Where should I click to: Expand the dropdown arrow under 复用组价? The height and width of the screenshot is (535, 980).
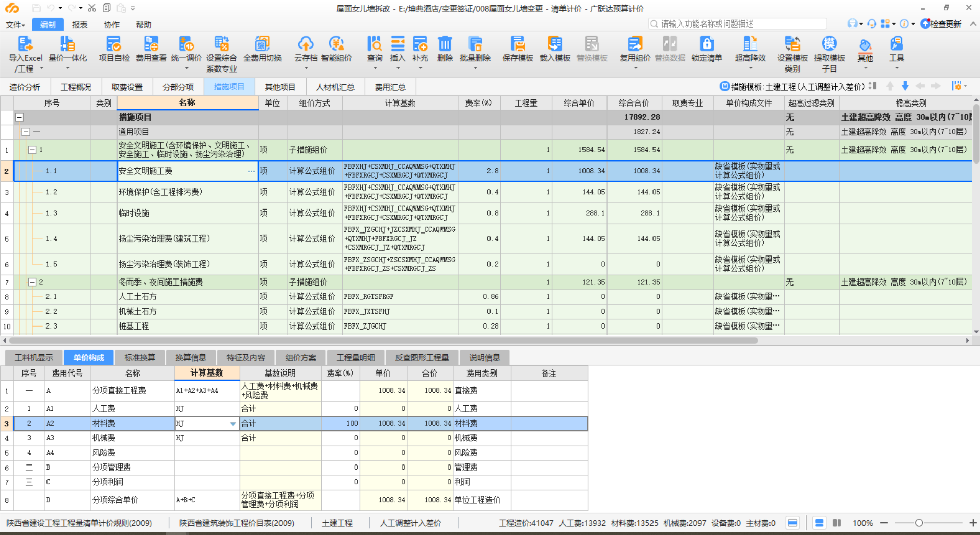635,68
